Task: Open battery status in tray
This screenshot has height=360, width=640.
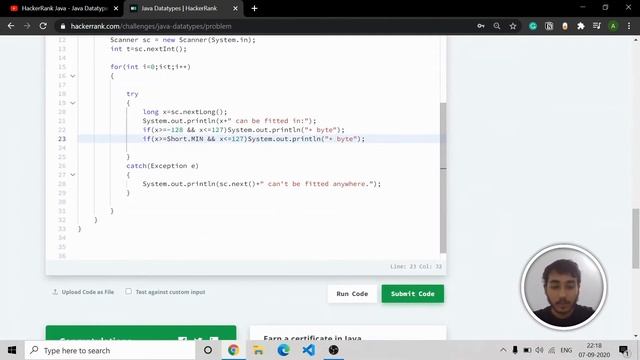Action: (527, 350)
